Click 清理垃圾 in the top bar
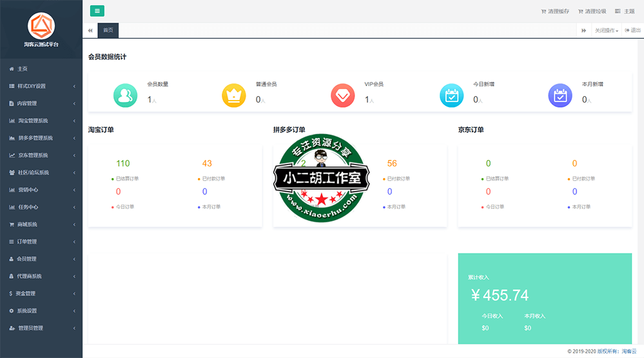The width and height of the screenshot is (644, 358). (x=592, y=11)
